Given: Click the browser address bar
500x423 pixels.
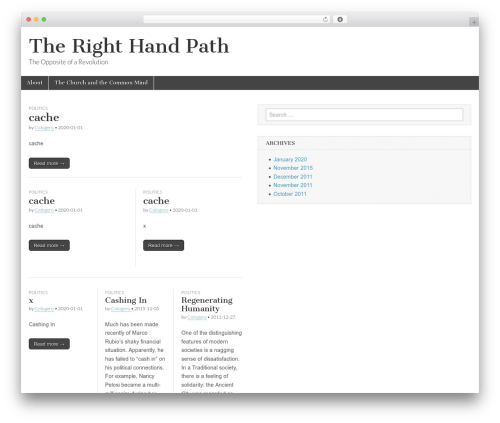Looking at the screenshot, I should pos(237,20).
